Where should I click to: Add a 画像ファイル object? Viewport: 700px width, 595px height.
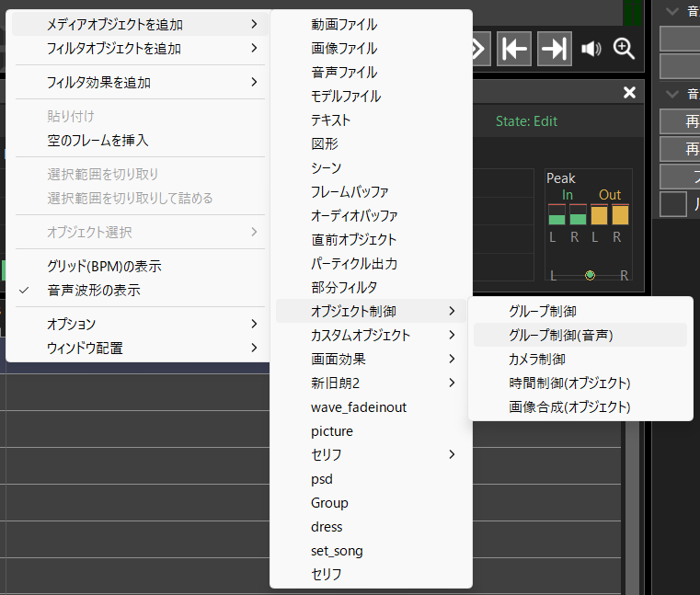tap(371, 48)
